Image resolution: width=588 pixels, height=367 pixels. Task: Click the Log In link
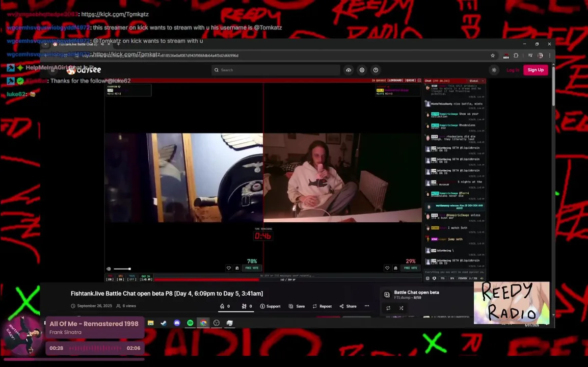pyautogui.click(x=513, y=70)
